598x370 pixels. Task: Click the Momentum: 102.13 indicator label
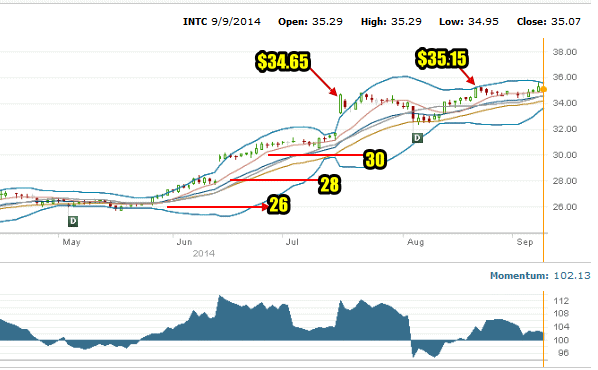coord(540,275)
